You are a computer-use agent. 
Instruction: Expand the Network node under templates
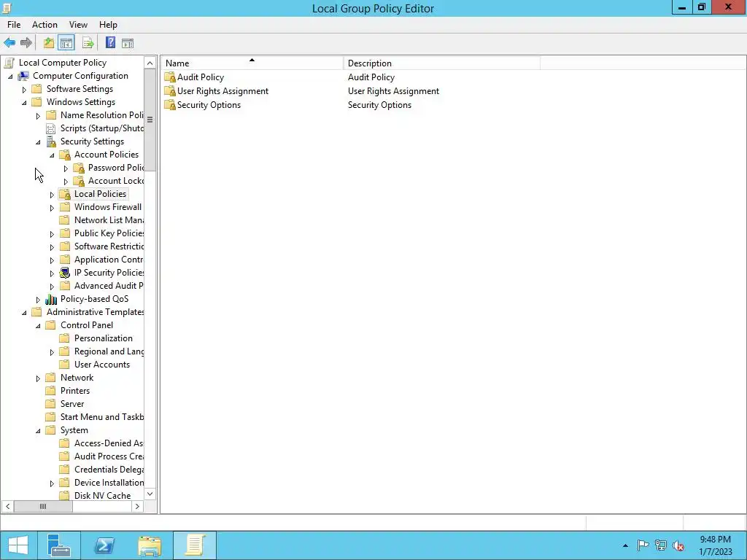point(38,378)
